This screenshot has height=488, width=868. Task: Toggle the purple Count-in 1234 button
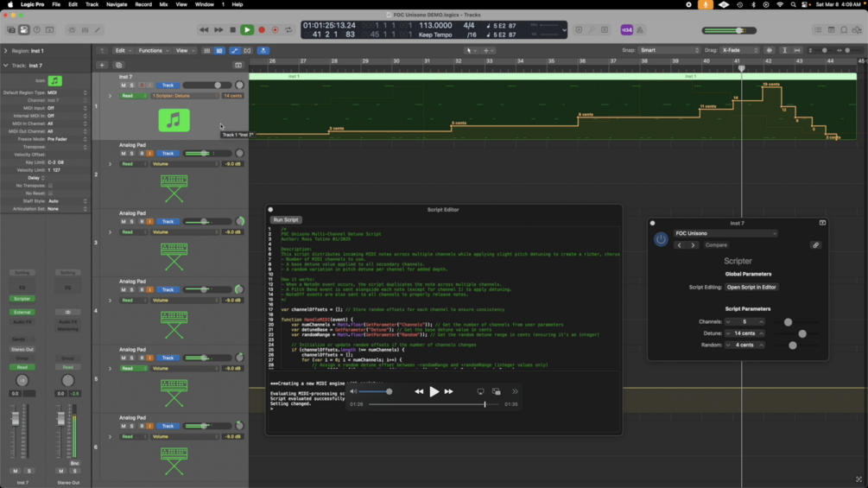click(x=627, y=30)
